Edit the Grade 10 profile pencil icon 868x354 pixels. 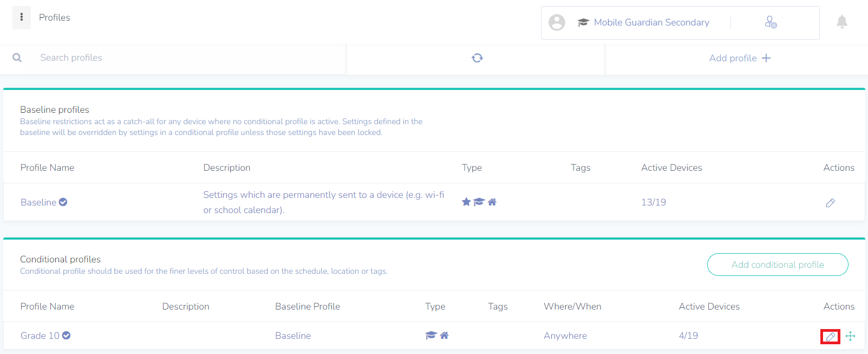[x=830, y=337]
